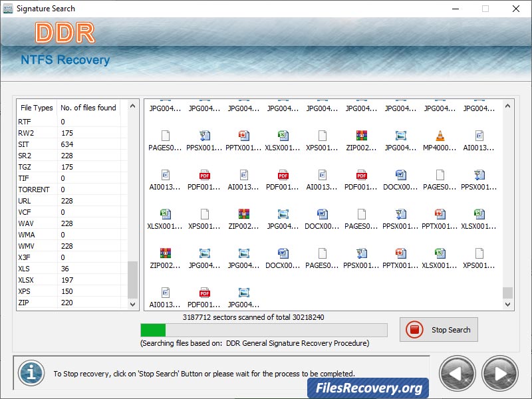Select the RTF row in file types
This screenshot has width=532, height=399.
click(x=72, y=122)
